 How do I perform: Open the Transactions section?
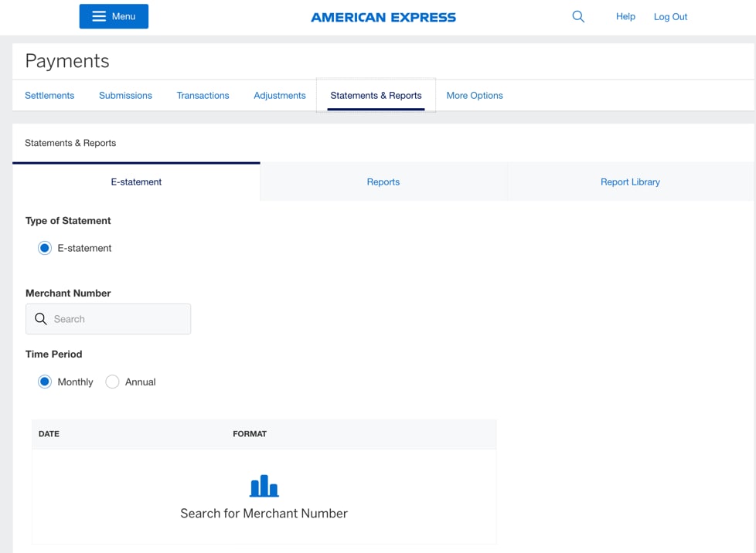pos(203,95)
